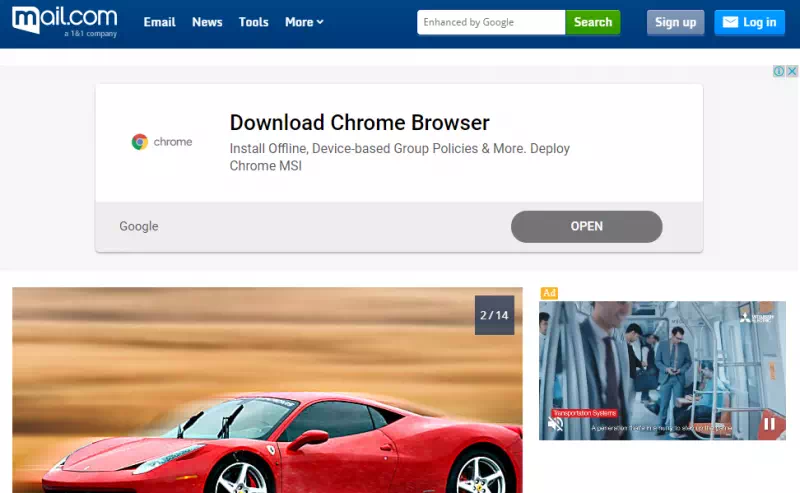
Task: Focus the Enhanced by Google search field
Action: pyautogui.click(x=491, y=22)
